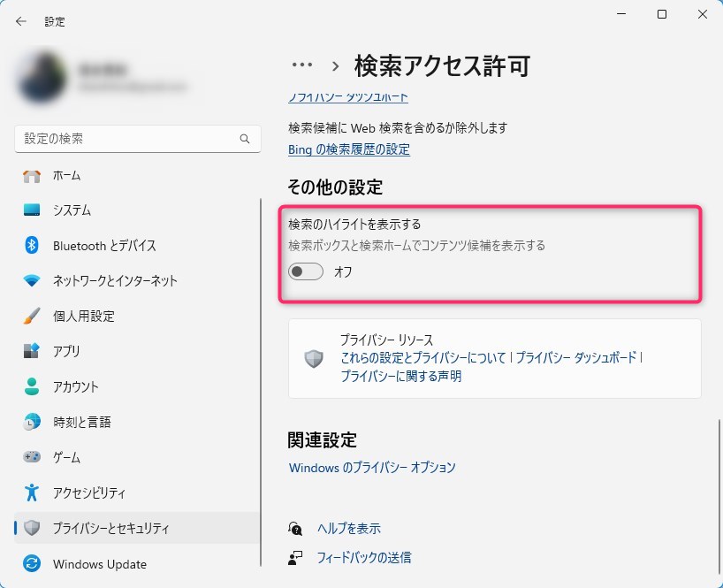Click the back arrow icon
The height and width of the screenshot is (588, 723).
pyautogui.click(x=21, y=21)
